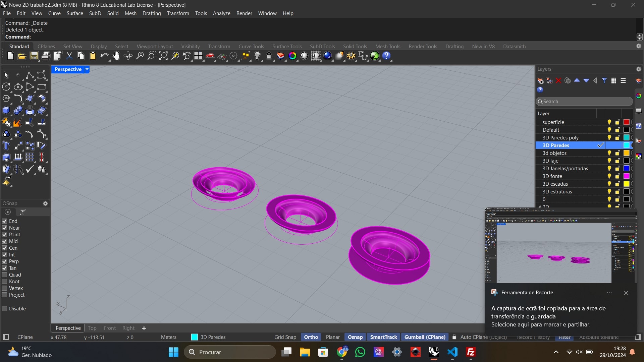Viewport: 644px width, 362px height.
Task: Hide the superficie layer using its bulb
Action: tap(609, 122)
